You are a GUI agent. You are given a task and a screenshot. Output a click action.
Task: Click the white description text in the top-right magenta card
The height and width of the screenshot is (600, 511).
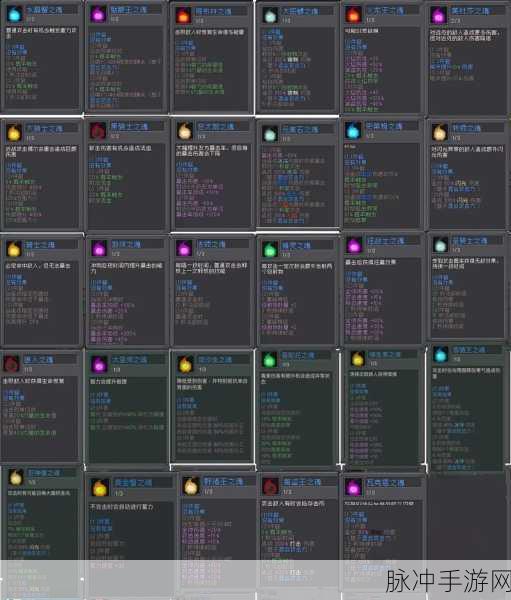[x=466, y=36]
